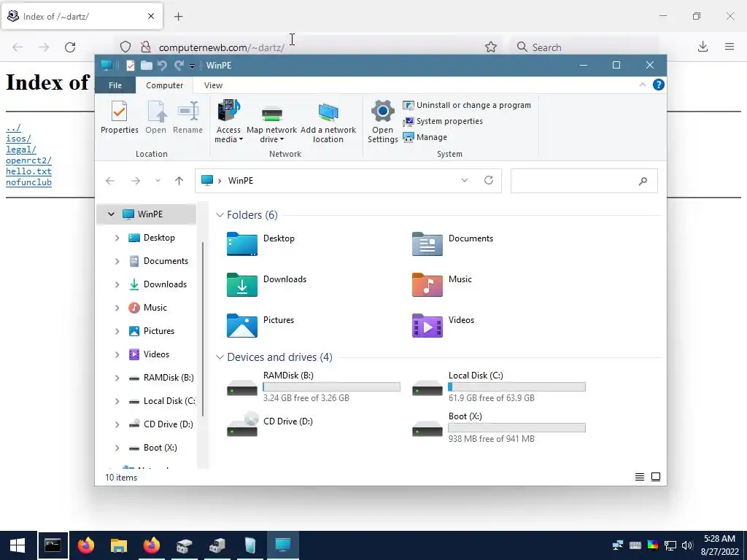Open hello.txt link in browser
The image size is (747, 560).
pos(28,171)
